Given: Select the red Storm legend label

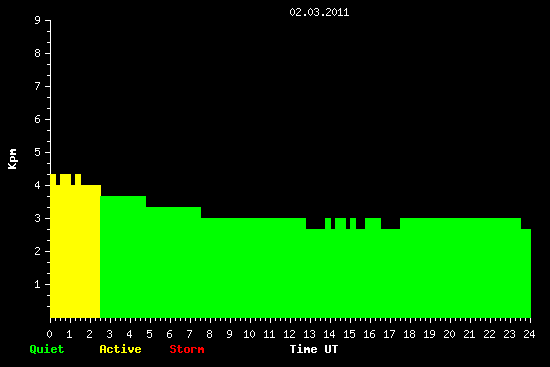Looking at the screenshot, I should click(x=187, y=349).
